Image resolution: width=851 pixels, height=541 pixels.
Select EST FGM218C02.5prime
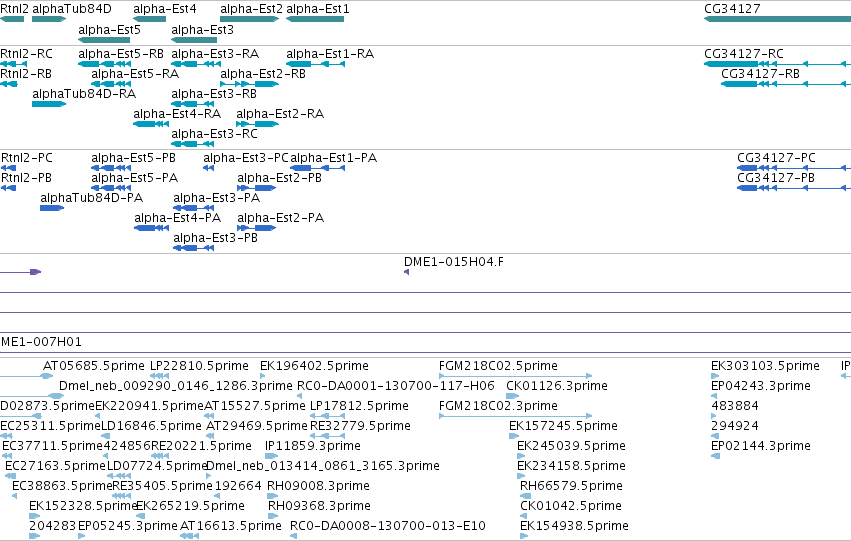498,366
